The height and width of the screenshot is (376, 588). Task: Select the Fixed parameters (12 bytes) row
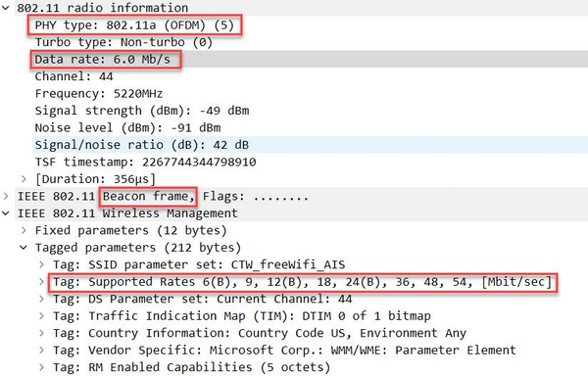tap(131, 230)
